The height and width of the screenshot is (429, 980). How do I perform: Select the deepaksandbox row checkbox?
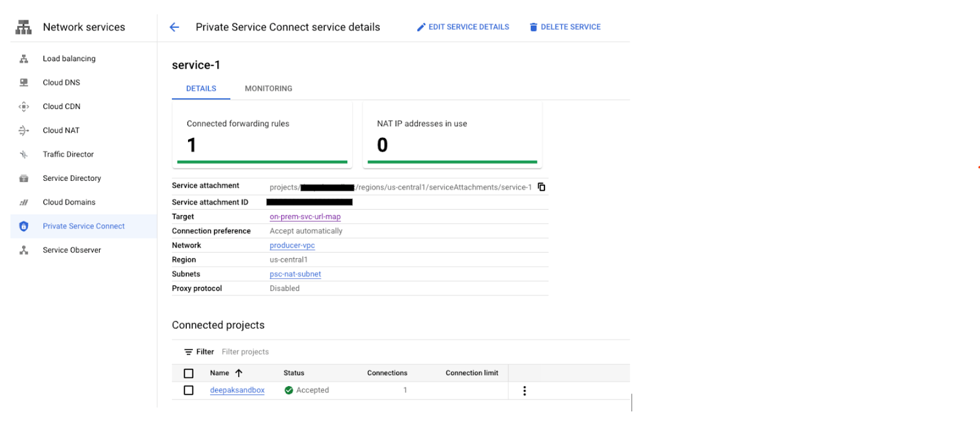[x=189, y=390]
